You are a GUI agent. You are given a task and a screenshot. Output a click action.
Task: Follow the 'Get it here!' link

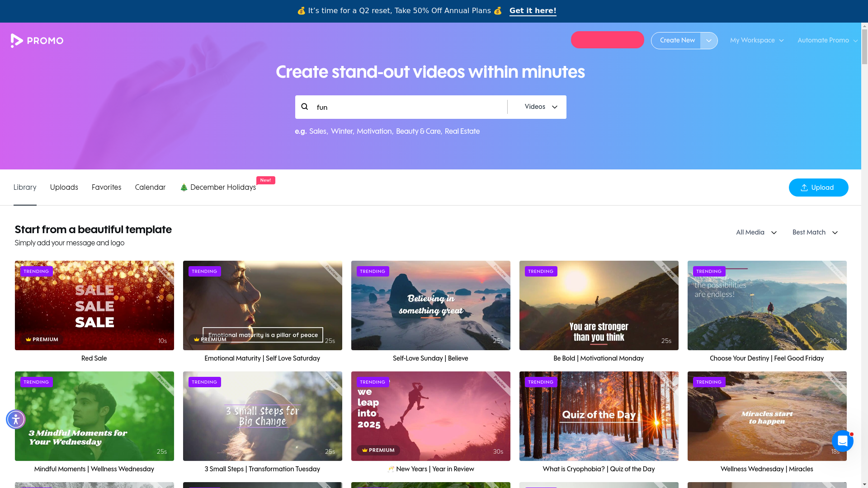click(x=533, y=11)
